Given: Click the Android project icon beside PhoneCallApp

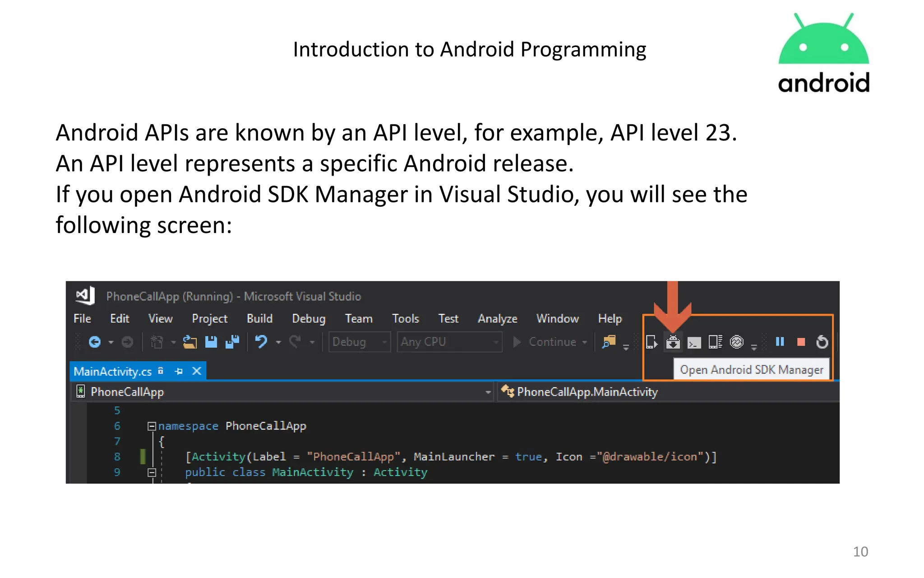Looking at the screenshot, I should click(80, 392).
